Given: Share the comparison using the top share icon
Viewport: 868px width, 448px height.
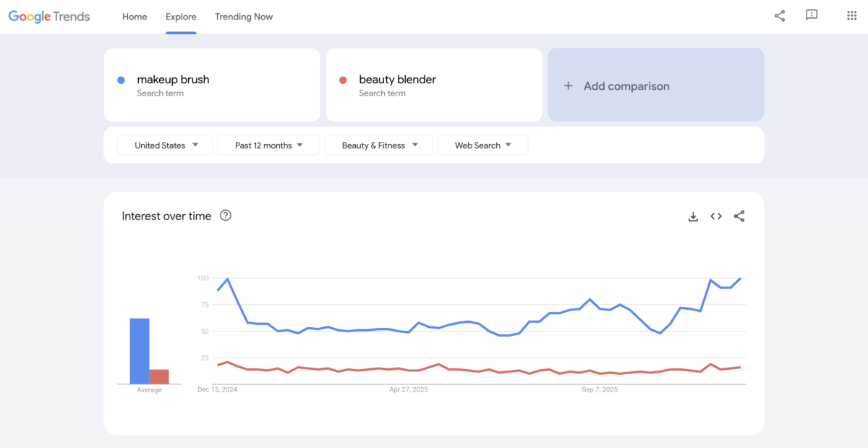Looking at the screenshot, I should 779,15.
